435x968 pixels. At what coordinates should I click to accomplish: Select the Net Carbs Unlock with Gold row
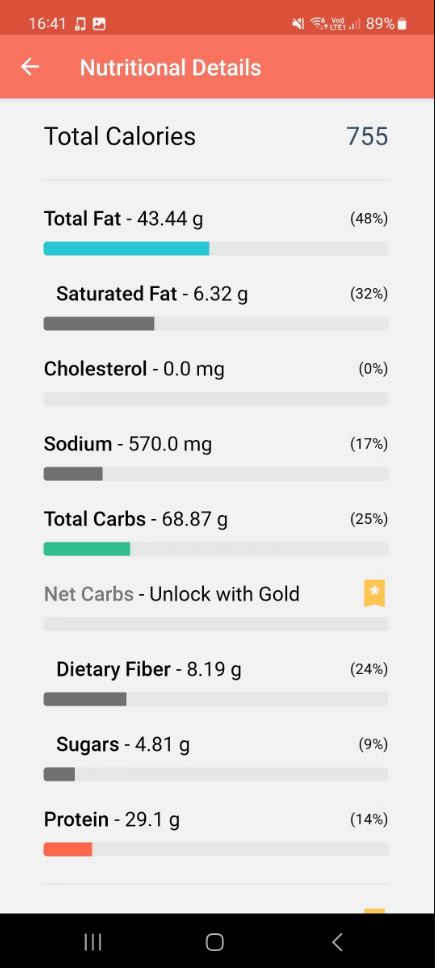tap(216, 604)
